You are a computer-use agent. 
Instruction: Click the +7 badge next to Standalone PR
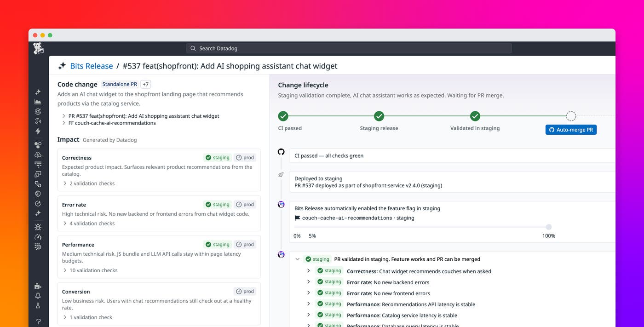tap(145, 84)
